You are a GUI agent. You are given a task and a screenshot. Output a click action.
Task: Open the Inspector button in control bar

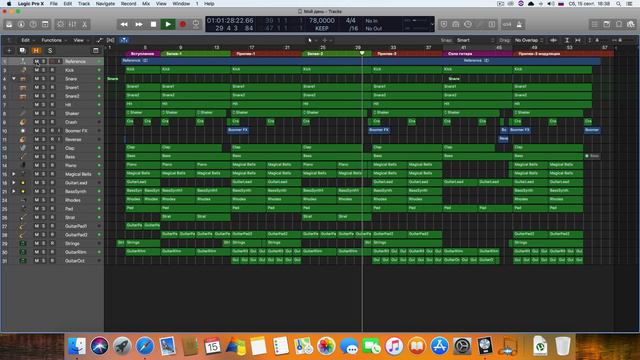[21, 24]
